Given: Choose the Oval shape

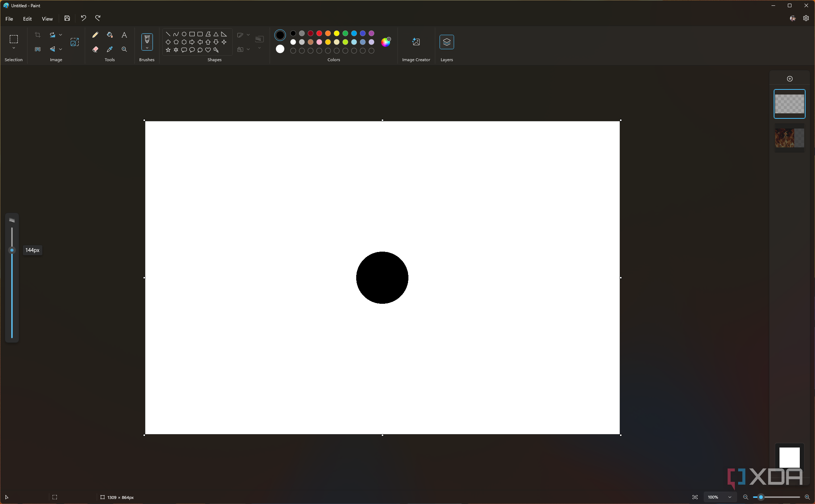Looking at the screenshot, I should pyautogui.click(x=184, y=34).
